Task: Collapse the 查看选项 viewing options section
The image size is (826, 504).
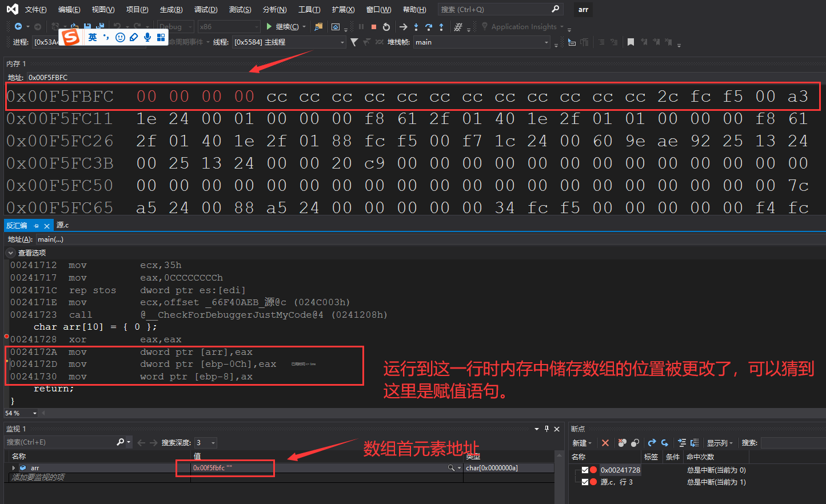Action: pos(11,253)
